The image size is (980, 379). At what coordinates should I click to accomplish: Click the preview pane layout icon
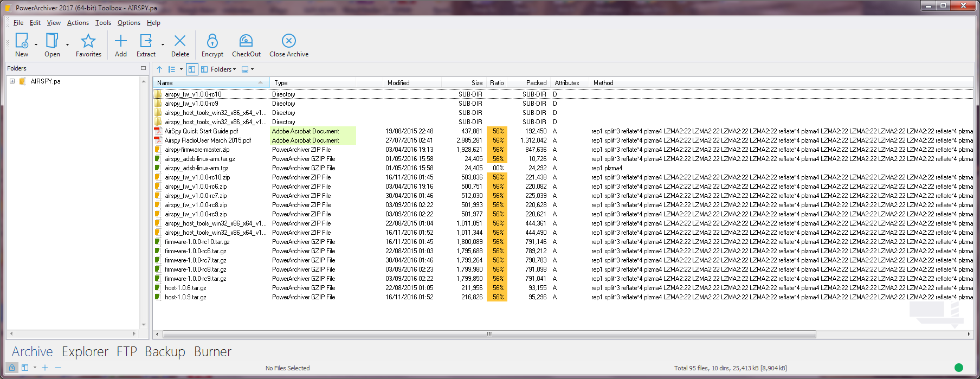pos(245,69)
